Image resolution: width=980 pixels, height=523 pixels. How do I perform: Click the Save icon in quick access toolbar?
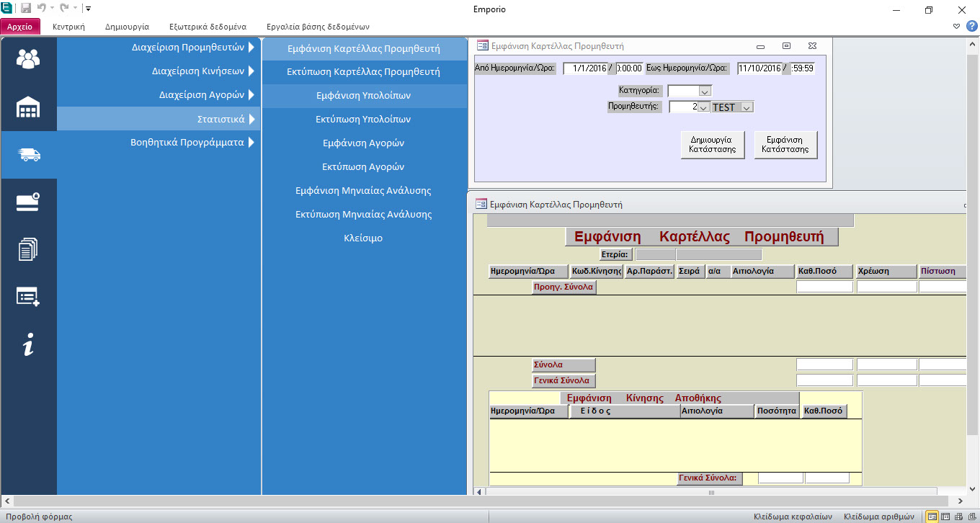click(x=26, y=9)
